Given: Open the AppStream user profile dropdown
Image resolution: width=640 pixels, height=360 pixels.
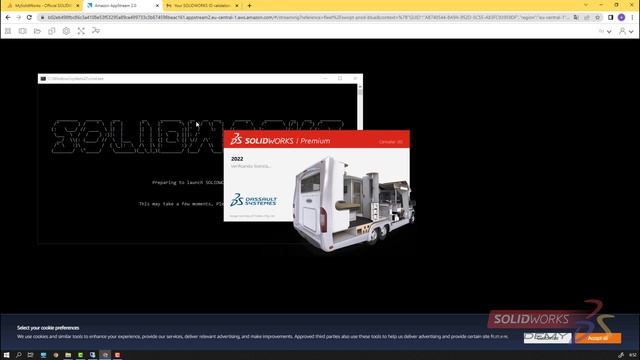Looking at the screenshot, I should tap(626, 31).
